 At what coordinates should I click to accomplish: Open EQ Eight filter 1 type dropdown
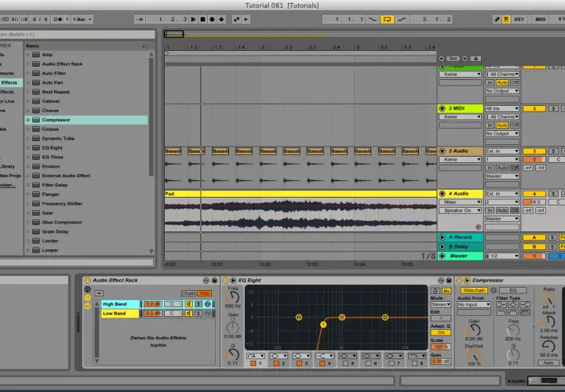(256, 356)
